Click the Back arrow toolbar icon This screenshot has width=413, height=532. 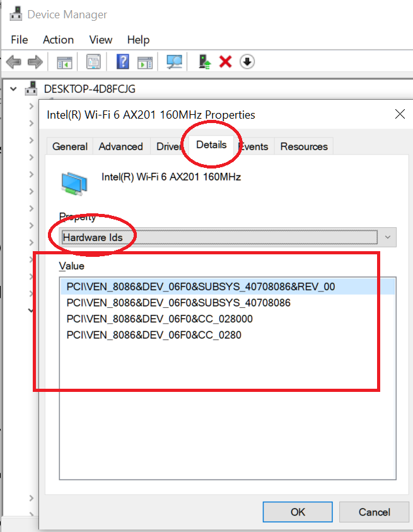[x=14, y=62]
